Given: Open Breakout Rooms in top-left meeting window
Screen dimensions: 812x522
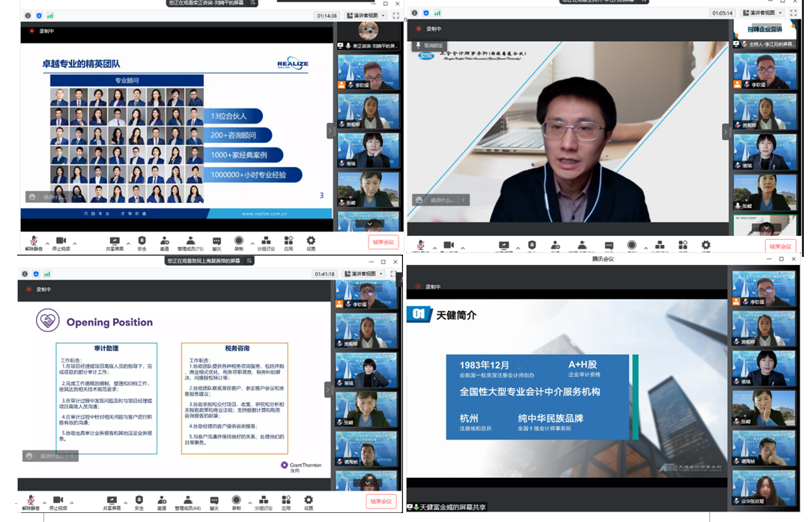Looking at the screenshot, I should (266, 243).
